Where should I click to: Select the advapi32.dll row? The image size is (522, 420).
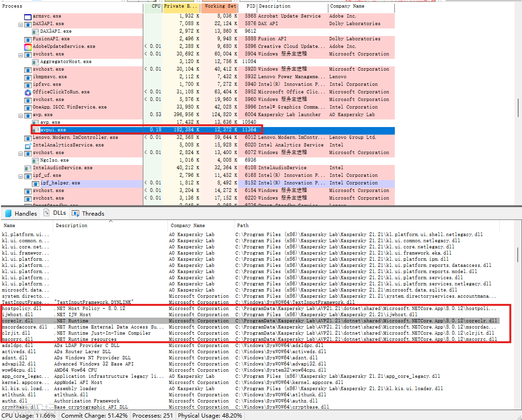[x=250, y=364]
